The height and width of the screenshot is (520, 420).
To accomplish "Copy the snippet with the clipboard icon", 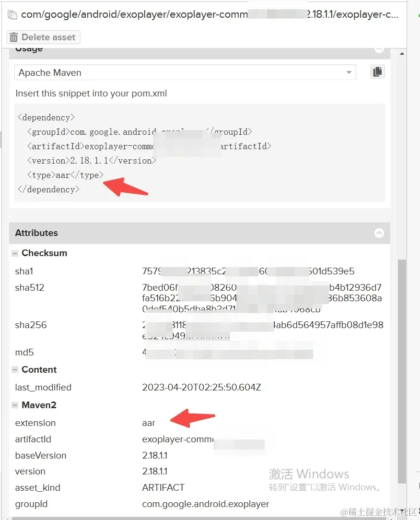I will tap(377, 71).
